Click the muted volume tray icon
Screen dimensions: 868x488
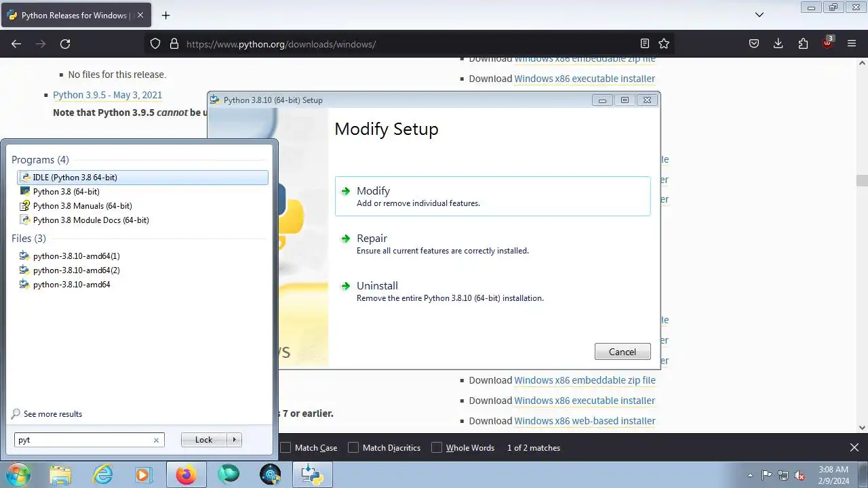800,475
